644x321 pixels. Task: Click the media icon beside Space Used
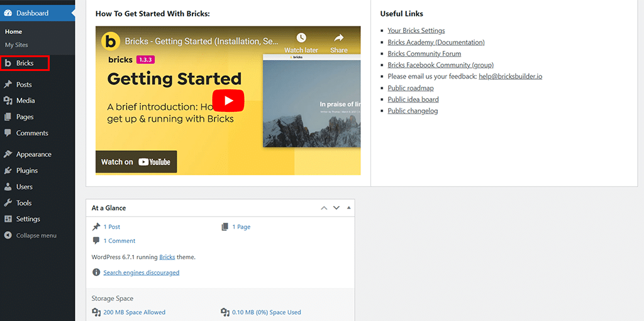point(225,312)
